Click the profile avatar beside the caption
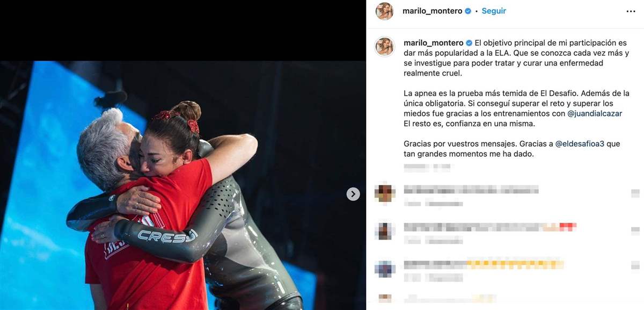This screenshot has width=644, height=310. pyautogui.click(x=384, y=47)
